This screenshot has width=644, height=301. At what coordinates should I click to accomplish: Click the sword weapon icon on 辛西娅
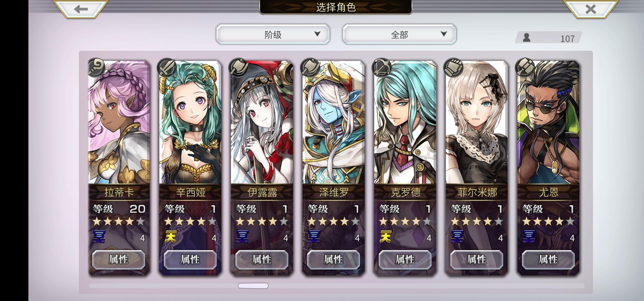point(166,67)
